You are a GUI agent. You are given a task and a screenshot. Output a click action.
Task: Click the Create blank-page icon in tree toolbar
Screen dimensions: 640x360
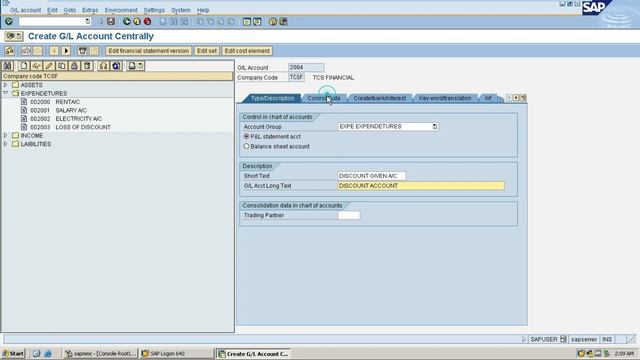click(x=24, y=66)
